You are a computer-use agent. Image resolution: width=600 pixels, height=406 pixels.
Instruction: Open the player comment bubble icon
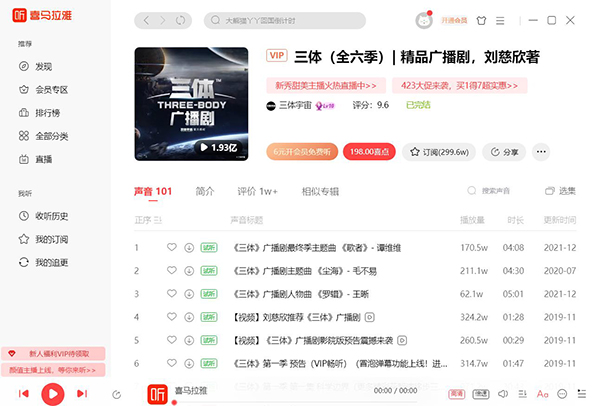562,394
